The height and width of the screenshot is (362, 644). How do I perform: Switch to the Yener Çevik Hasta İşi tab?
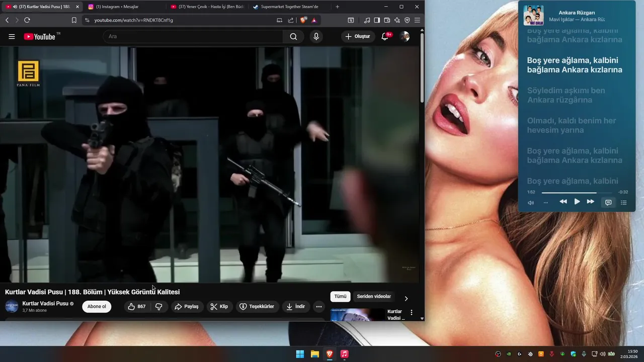point(207,7)
